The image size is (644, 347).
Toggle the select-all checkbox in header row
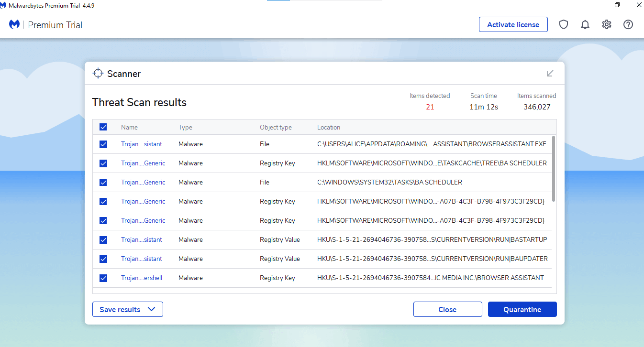pos(103,127)
